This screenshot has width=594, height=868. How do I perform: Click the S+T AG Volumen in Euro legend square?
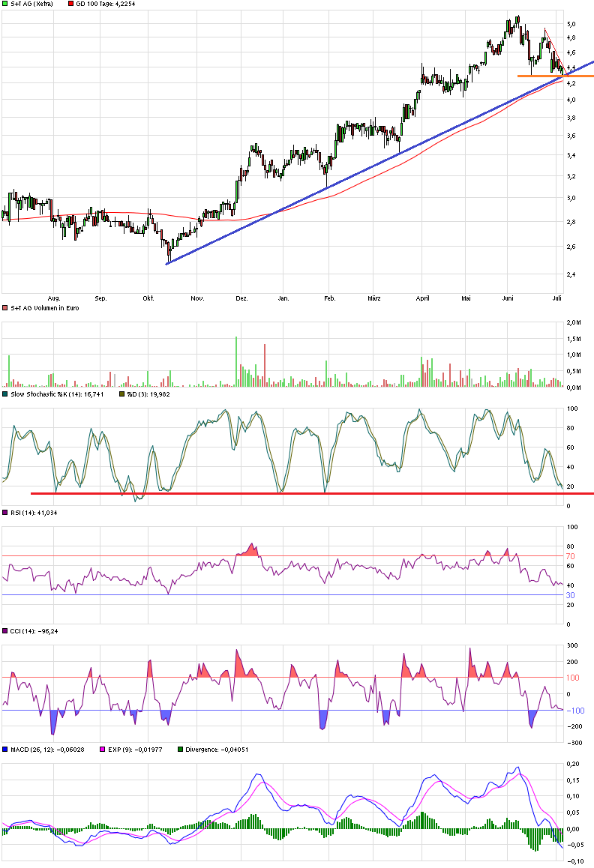click(4, 307)
